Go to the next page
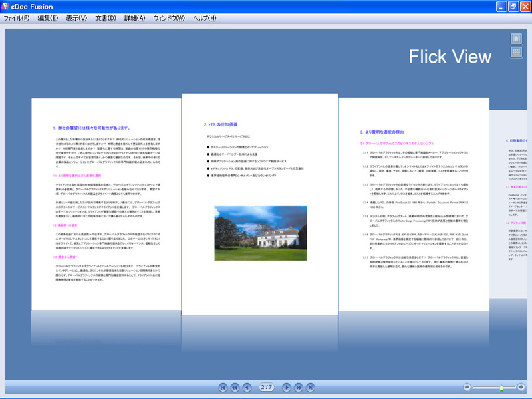This screenshot has width=532, height=399. pyautogui.click(x=287, y=388)
